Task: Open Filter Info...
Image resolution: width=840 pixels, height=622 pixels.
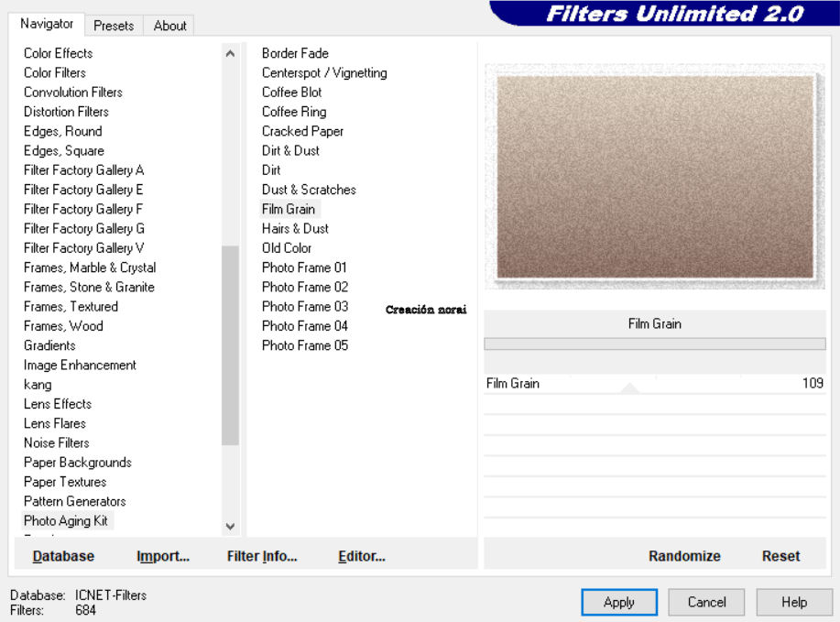Action: click(x=262, y=556)
